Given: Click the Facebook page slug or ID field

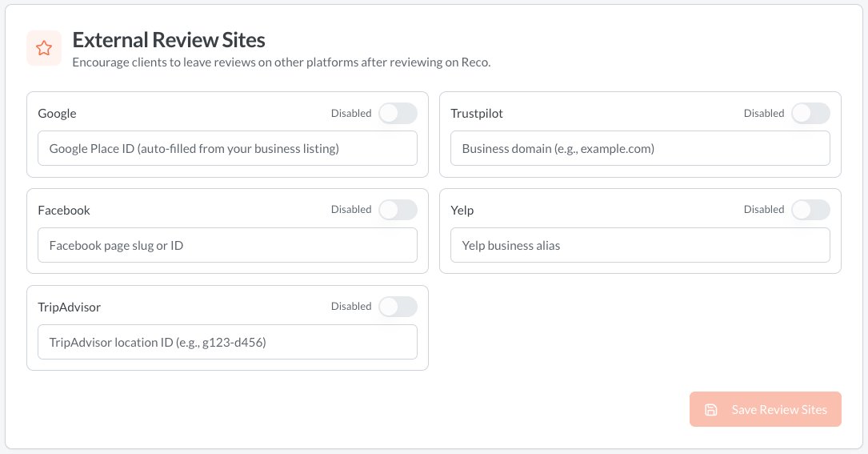Looking at the screenshot, I should click(x=227, y=245).
